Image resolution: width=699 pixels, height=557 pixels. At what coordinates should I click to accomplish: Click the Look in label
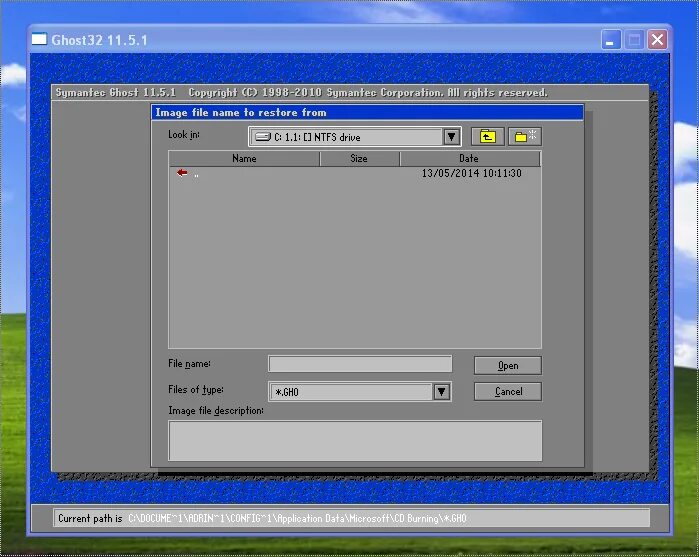click(x=184, y=135)
